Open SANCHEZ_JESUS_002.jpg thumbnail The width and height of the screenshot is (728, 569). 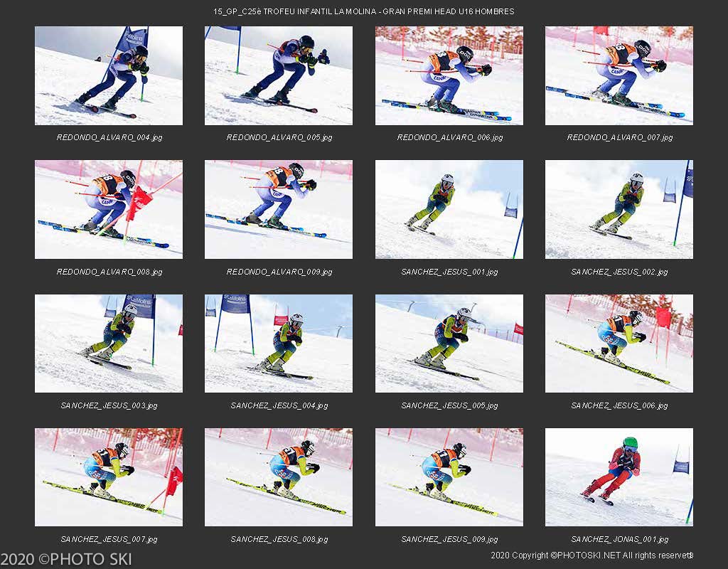(x=619, y=210)
